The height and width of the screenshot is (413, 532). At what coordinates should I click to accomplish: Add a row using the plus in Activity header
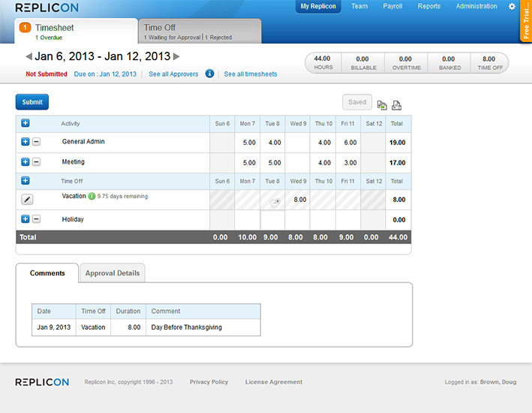pyautogui.click(x=26, y=123)
